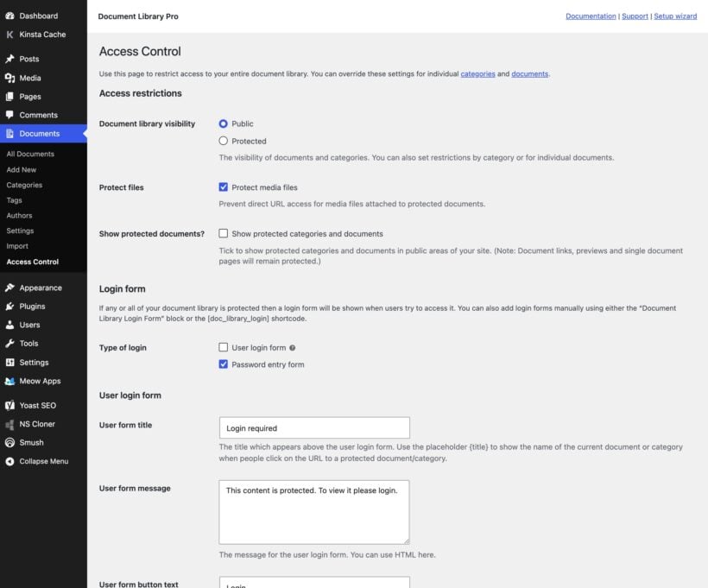Click the Appearance paintbrush icon
The height and width of the screenshot is (588, 708).
pos(10,288)
